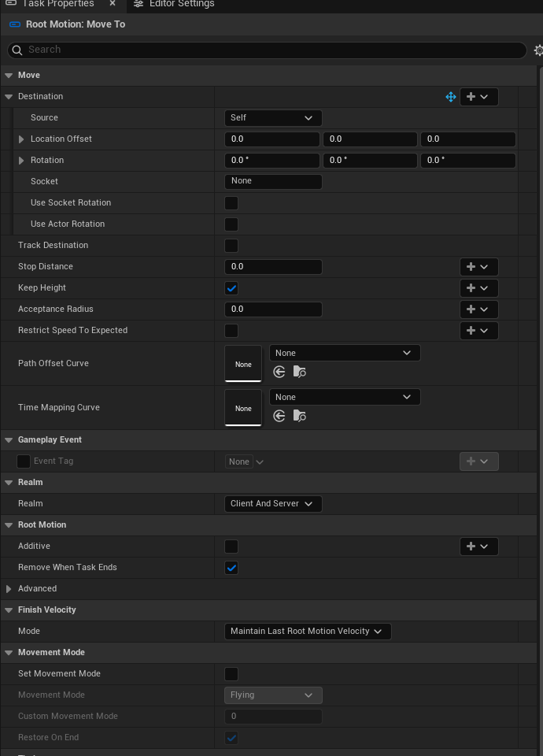Click Location Offset X value field

(272, 139)
